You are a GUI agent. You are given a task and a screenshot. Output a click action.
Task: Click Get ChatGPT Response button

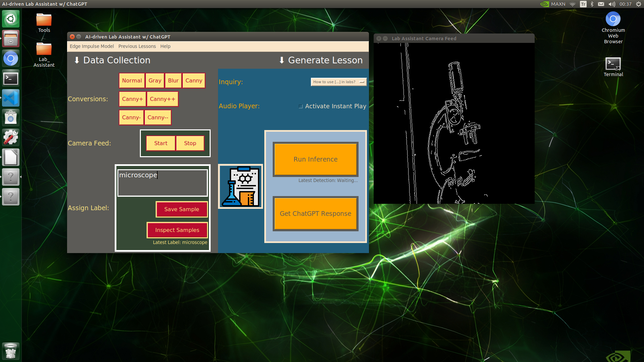click(315, 214)
